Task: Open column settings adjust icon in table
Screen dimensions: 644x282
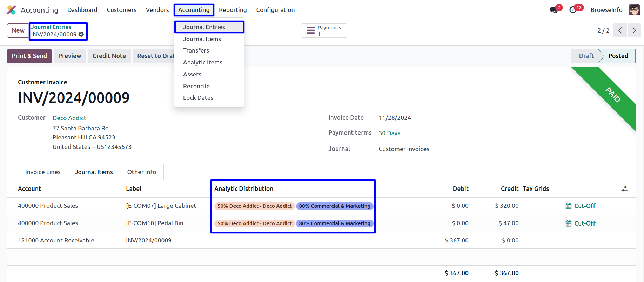Action: (624, 189)
